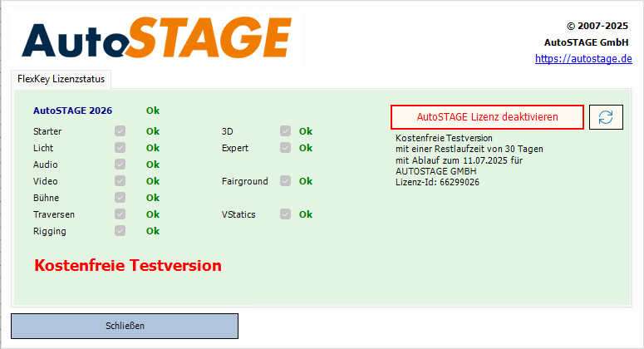
Task: Click the Ok status next to AutoSTAGE 2026
Action: tap(153, 111)
